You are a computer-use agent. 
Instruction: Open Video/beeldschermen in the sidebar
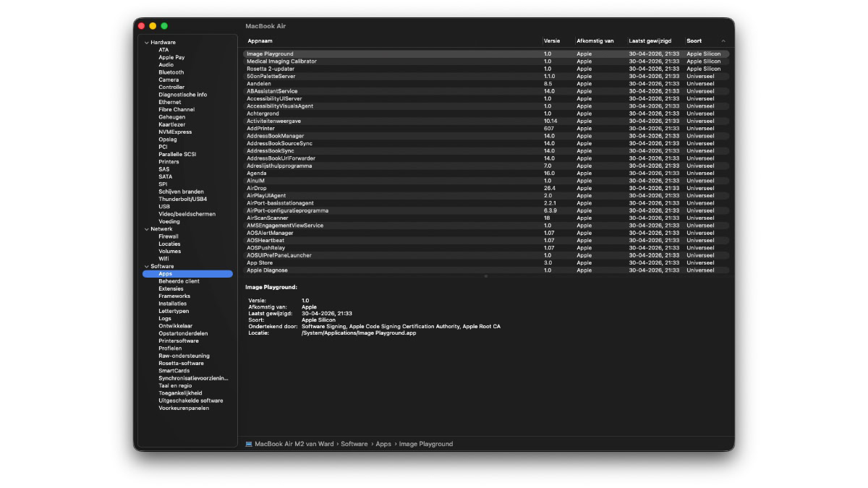[187, 214]
